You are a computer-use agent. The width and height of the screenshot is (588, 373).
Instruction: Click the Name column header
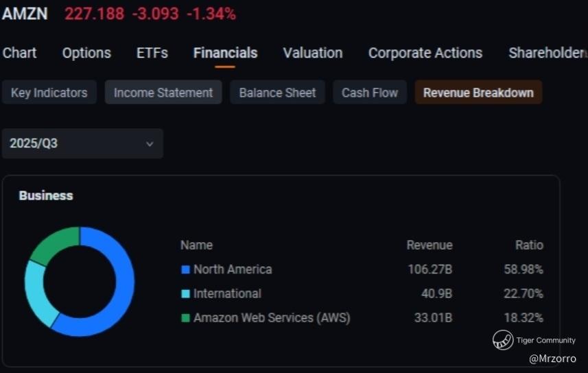(x=196, y=245)
